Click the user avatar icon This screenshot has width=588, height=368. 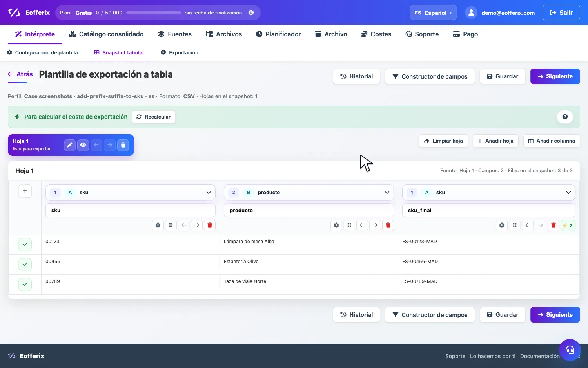click(471, 13)
